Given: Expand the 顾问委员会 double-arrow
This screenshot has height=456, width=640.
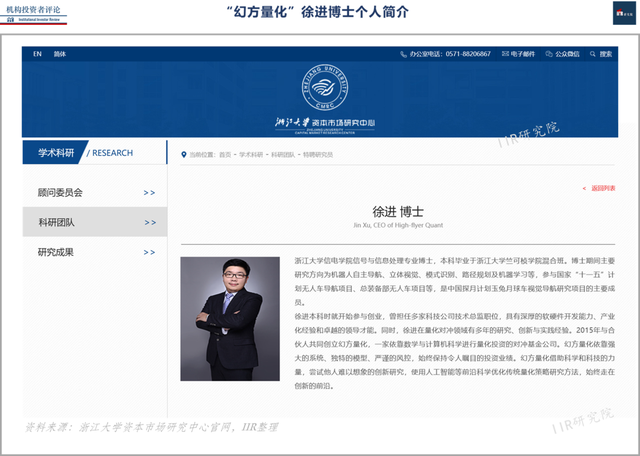Looking at the screenshot, I should (149, 193).
